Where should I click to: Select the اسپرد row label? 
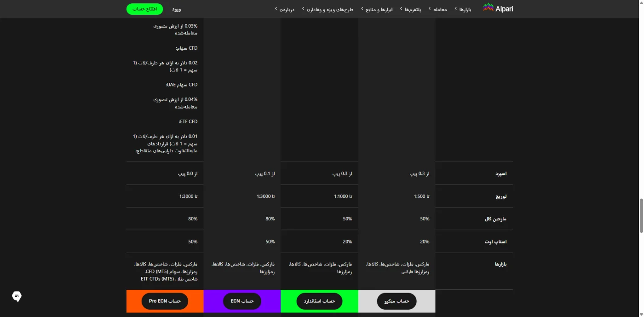(500, 174)
